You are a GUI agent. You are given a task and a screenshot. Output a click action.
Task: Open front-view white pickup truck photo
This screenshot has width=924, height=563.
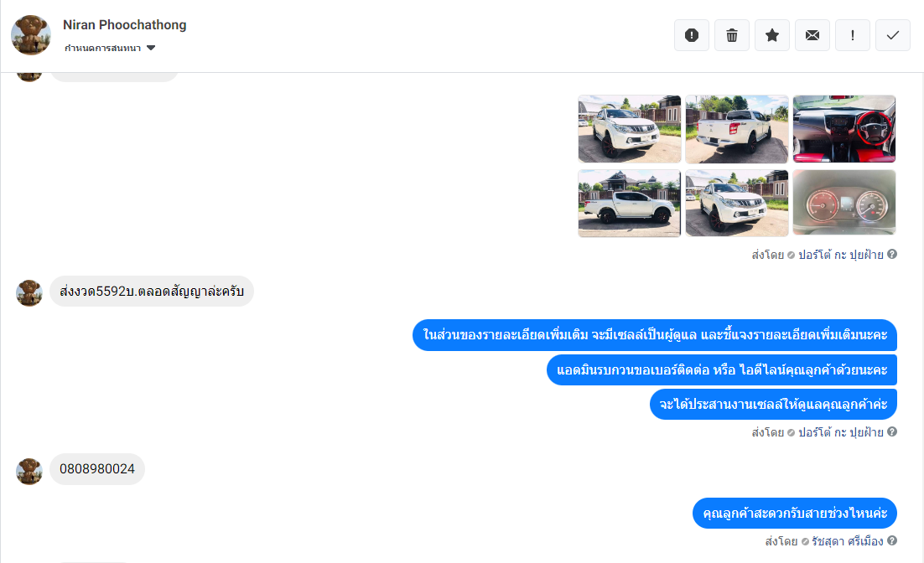630,129
